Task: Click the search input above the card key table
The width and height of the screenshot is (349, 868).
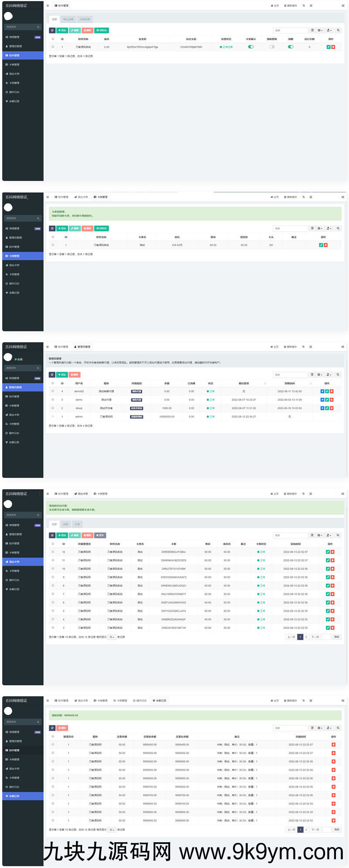Action: click(290, 535)
